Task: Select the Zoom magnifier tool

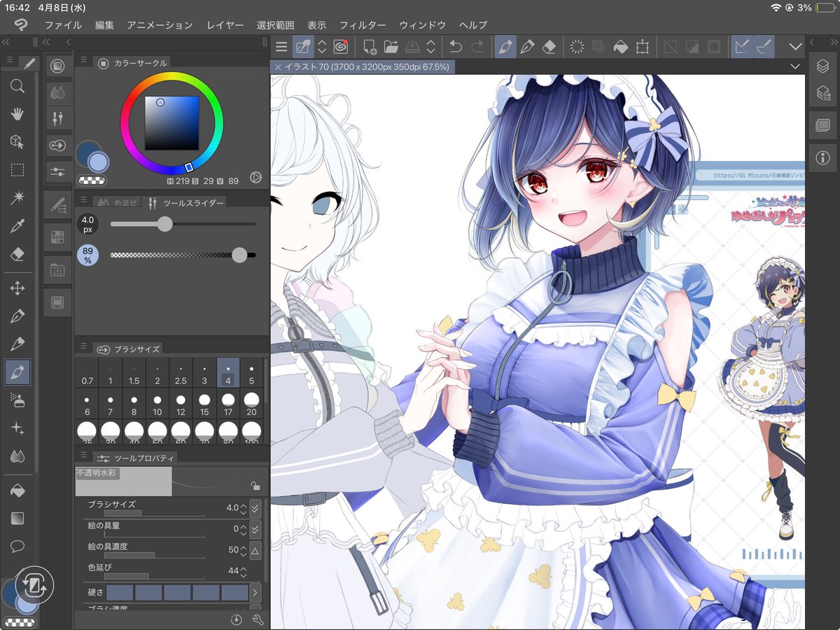Action: [x=17, y=86]
